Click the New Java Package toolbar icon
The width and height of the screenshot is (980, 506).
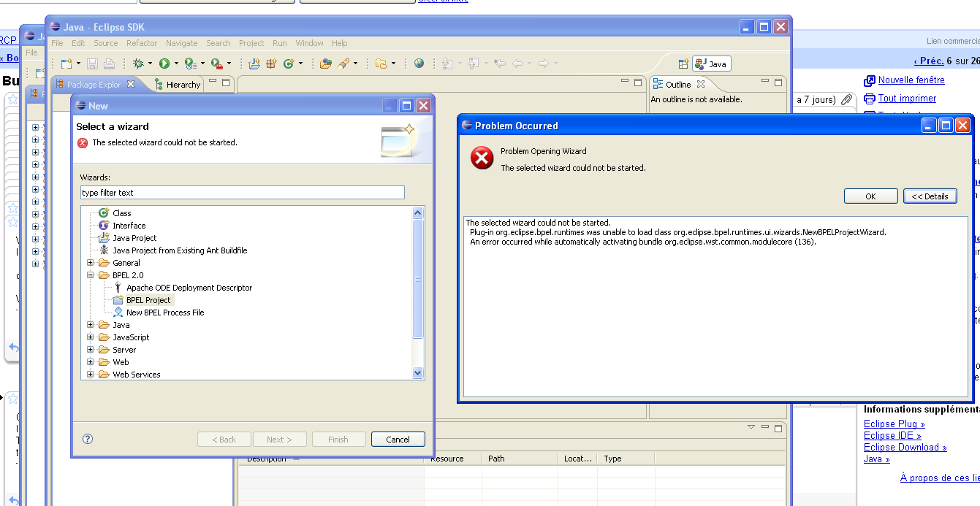tap(271, 64)
